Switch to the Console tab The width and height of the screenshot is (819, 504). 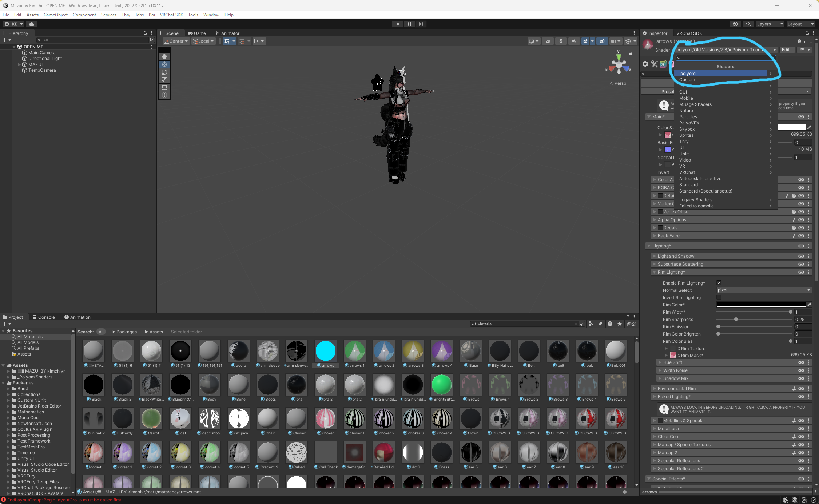[44, 317]
